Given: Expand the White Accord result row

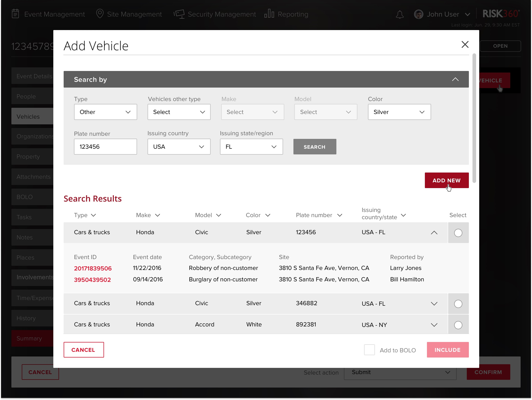Looking at the screenshot, I should pos(434,325).
